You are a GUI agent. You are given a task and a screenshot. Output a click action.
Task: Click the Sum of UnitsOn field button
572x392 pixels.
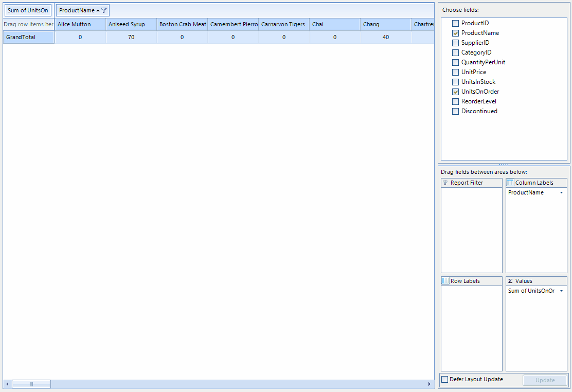[x=28, y=10]
